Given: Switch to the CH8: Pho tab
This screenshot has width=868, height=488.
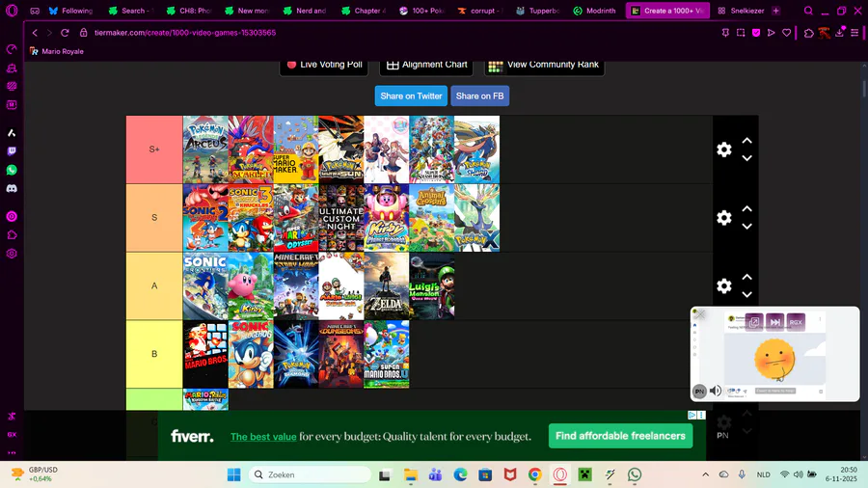Looking at the screenshot, I should pos(189,11).
